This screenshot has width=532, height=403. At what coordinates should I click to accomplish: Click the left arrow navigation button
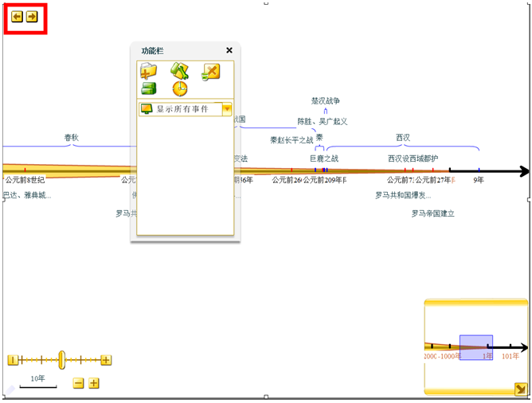pyautogui.click(x=17, y=17)
